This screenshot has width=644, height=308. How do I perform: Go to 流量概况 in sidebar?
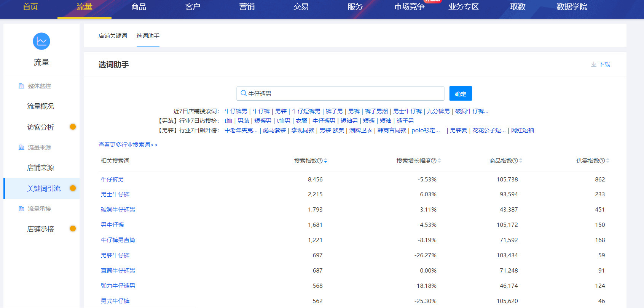pyautogui.click(x=40, y=106)
